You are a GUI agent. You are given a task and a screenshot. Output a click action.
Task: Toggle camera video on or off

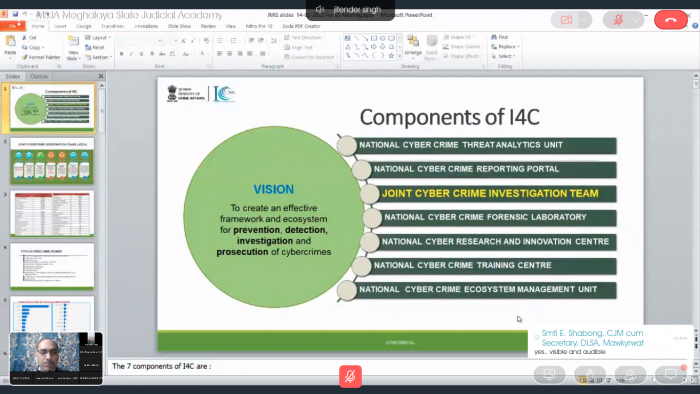click(566, 20)
